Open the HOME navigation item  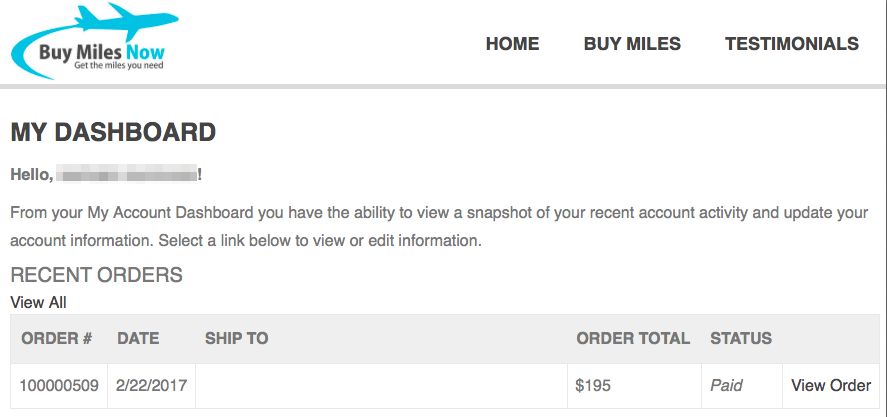point(513,44)
